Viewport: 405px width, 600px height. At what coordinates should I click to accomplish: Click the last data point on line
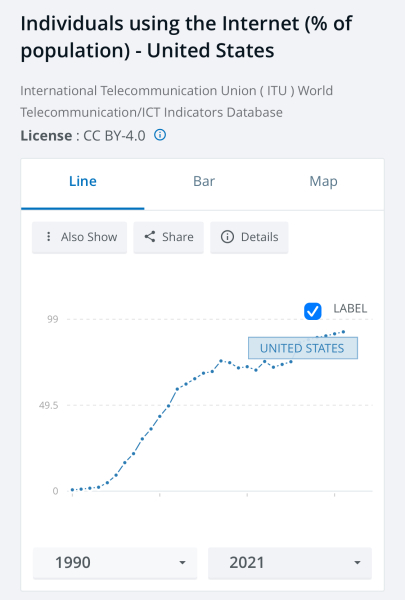pyautogui.click(x=343, y=332)
